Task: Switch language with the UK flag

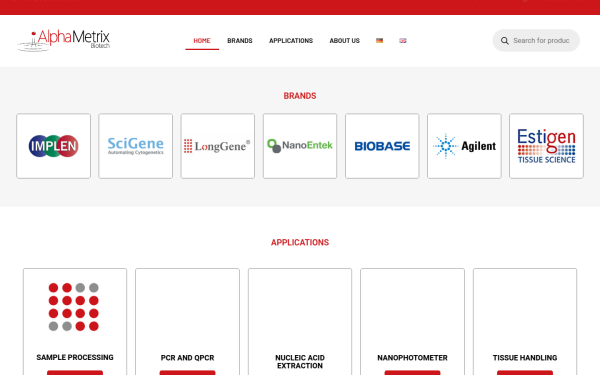Action: coord(403,41)
